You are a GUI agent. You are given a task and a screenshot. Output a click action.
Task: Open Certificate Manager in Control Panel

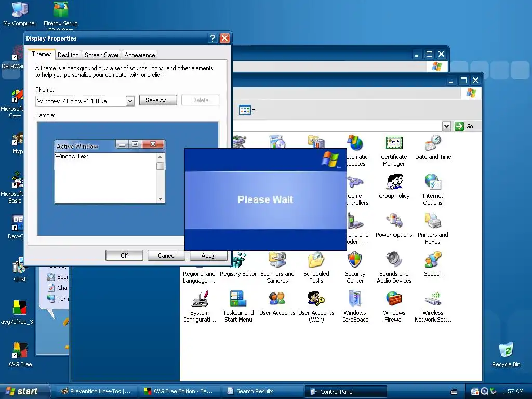point(394,151)
